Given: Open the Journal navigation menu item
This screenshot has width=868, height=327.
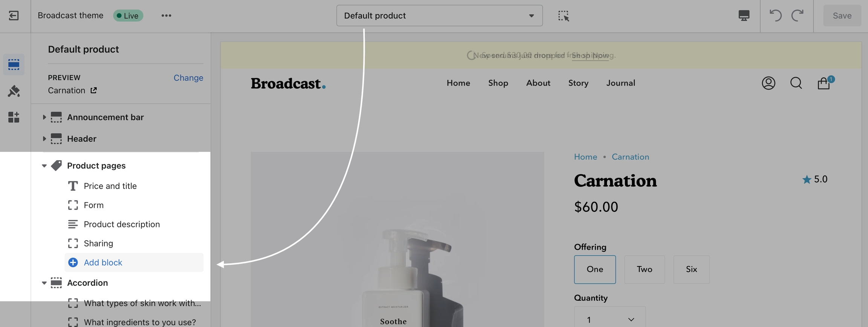Looking at the screenshot, I should [x=620, y=83].
